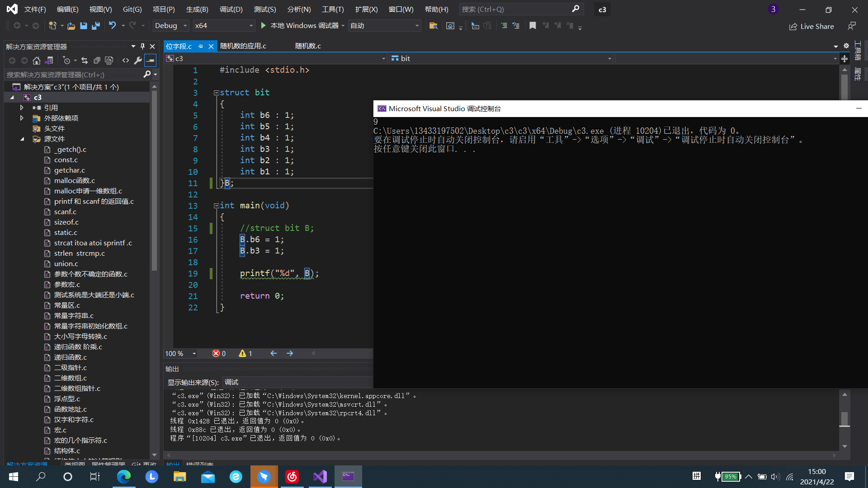Click the output panel vertical scrollbar thumb
Screen dimensions: 868x488
[844, 419]
